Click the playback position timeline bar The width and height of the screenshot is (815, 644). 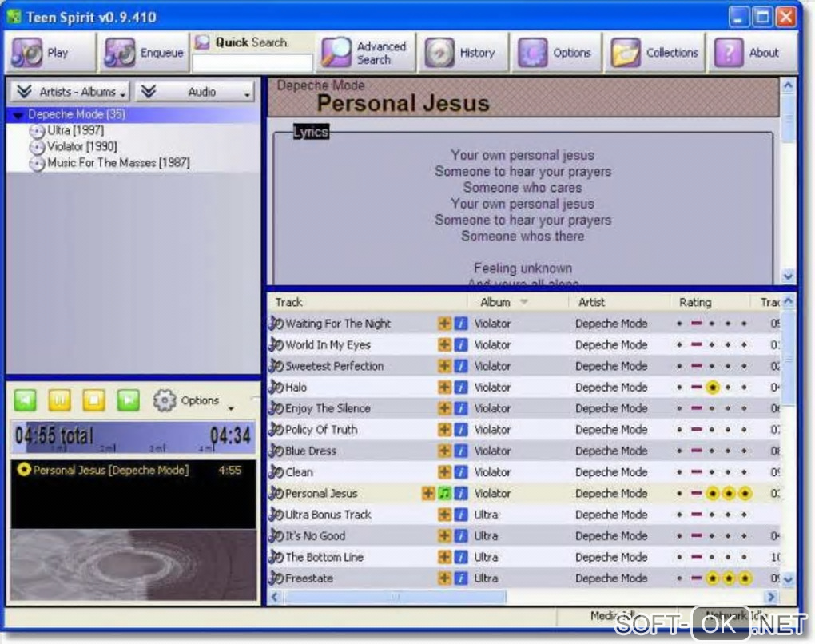pyautogui.click(x=133, y=438)
